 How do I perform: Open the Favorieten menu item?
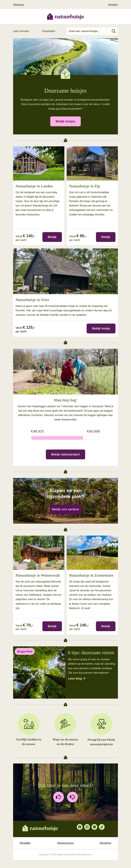[49, 31]
